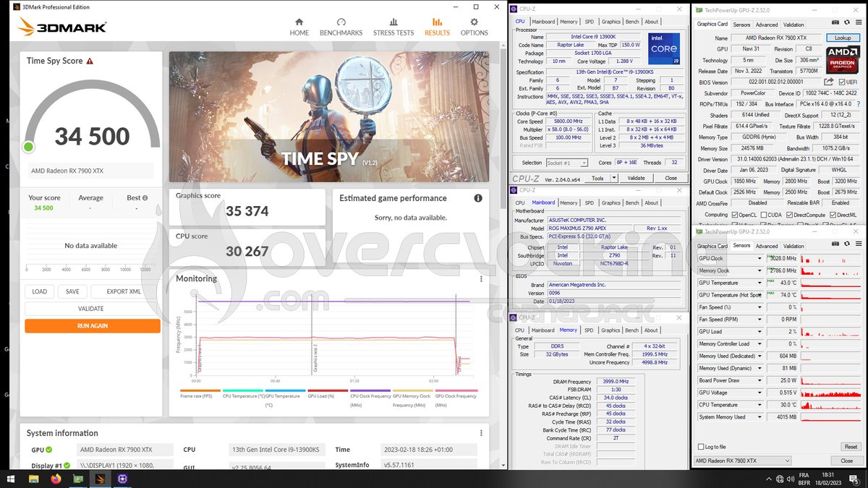This screenshot has height=488, width=868.
Task: Select the RESULTS section in 3DMark
Action: [x=437, y=27]
